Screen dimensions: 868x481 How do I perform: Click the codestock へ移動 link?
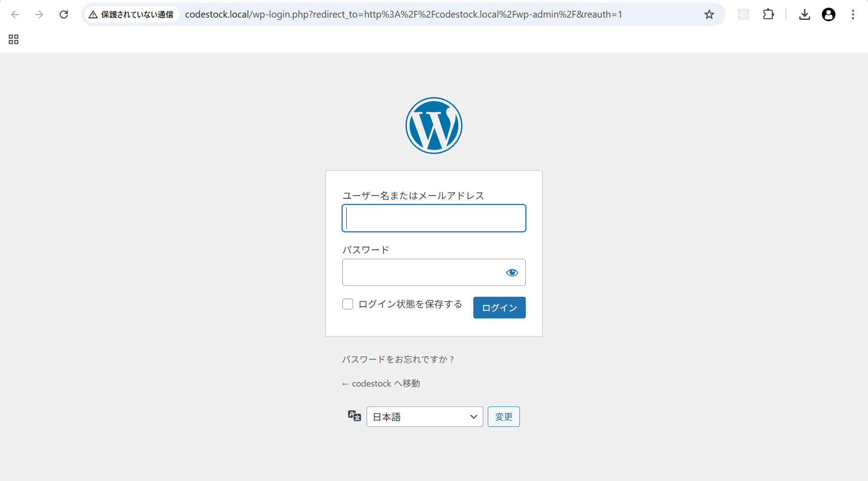(381, 383)
